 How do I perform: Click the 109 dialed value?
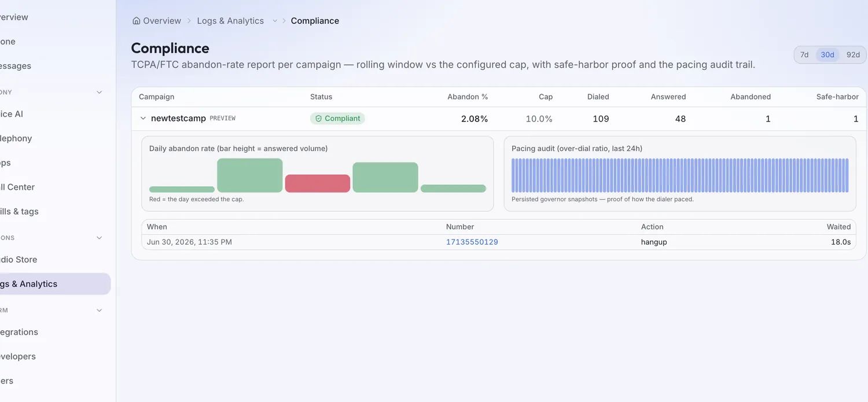click(x=601, y=119)
